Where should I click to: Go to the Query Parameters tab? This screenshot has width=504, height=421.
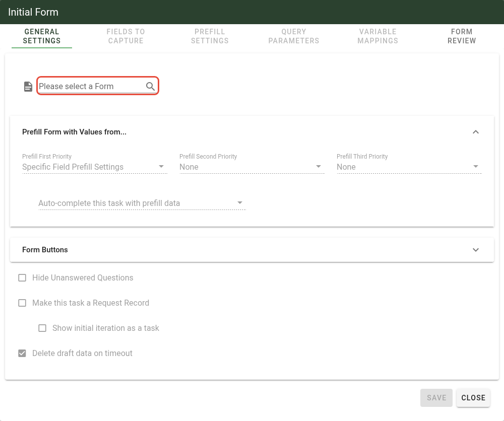(x=294, y=36)
